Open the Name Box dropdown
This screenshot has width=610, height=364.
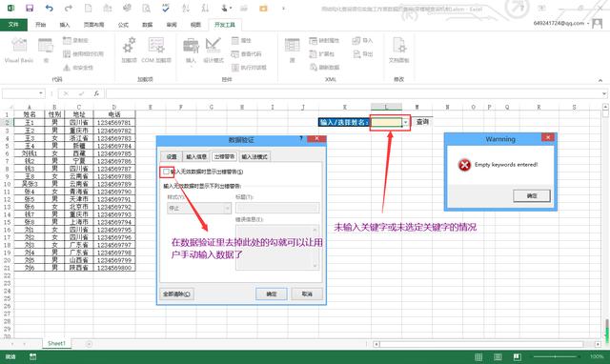(x=41, y=93)
